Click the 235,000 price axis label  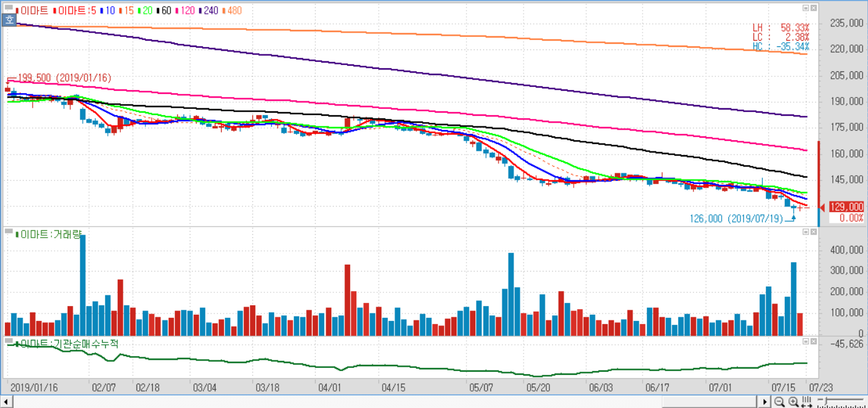pos(845,23)
